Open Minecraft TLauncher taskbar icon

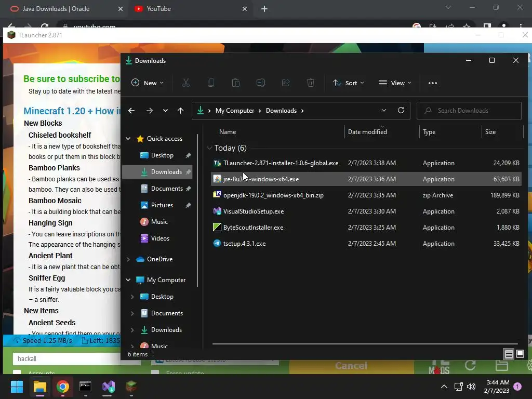click(131, 387)
